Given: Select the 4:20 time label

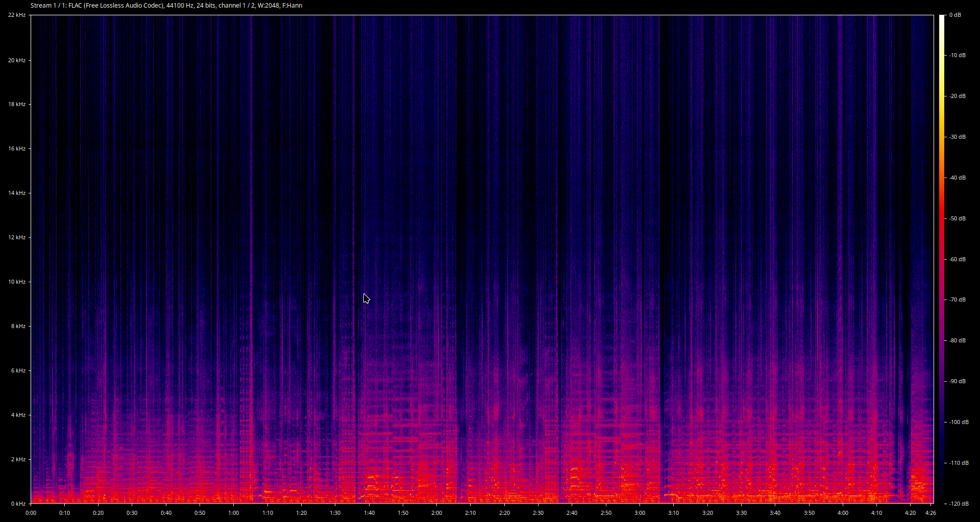Looking at the screenshot, I should [911, 513].
